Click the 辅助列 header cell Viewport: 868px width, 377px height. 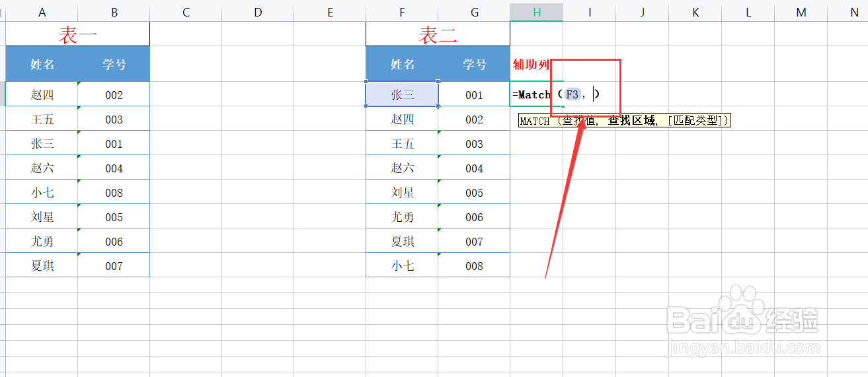pyautogui.click(x=537, y=64)
